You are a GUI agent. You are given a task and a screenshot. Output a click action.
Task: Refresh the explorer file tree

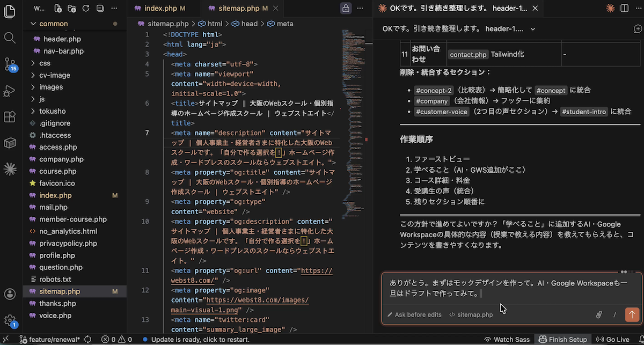(86, 9)
